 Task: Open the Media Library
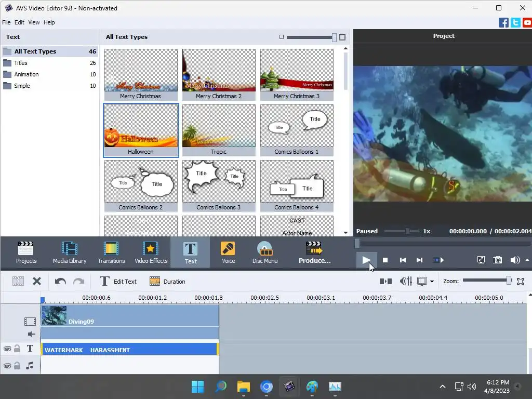[70, 252]
